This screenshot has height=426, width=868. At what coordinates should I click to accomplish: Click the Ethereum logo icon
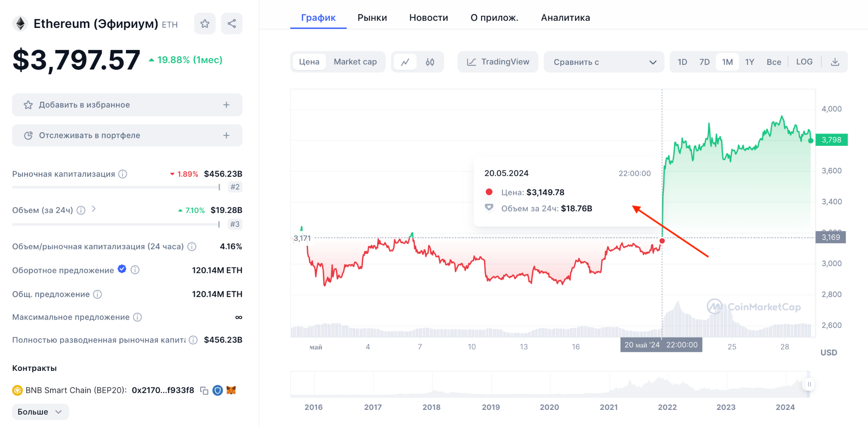[20, 24]
